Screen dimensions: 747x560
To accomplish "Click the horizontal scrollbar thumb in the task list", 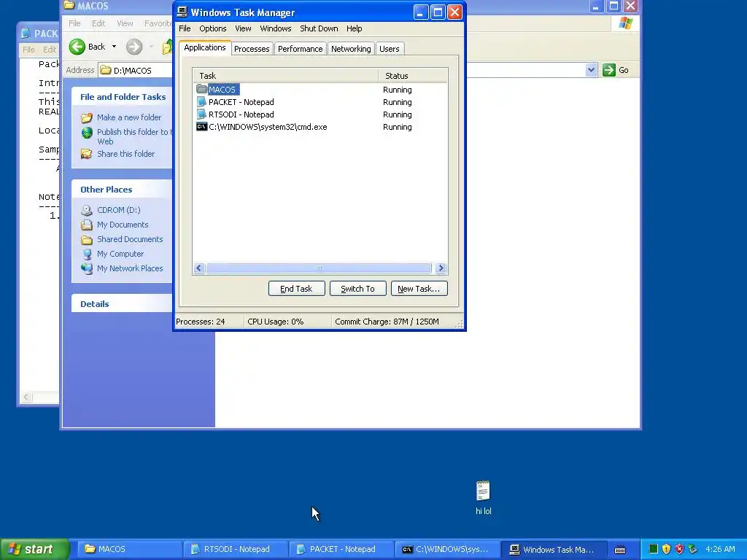I will 319,268.
